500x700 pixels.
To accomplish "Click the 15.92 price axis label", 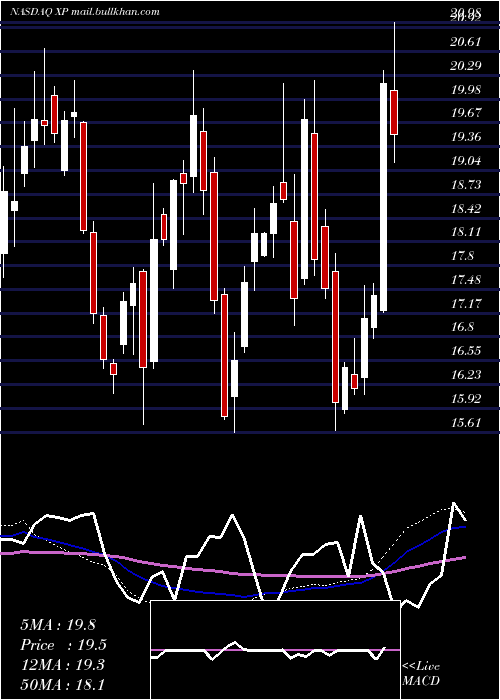I will [466, 398].
